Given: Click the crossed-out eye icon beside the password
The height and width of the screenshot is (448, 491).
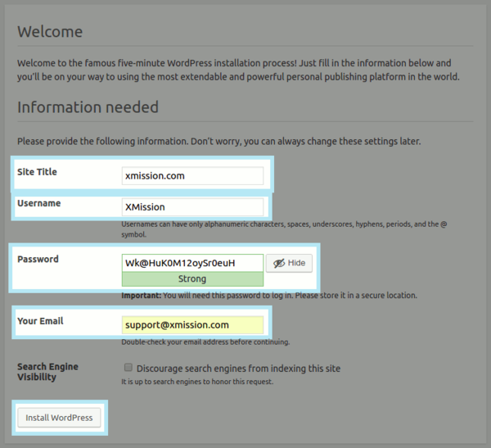Looking at the screenshot, I should [x=279, y=263].
